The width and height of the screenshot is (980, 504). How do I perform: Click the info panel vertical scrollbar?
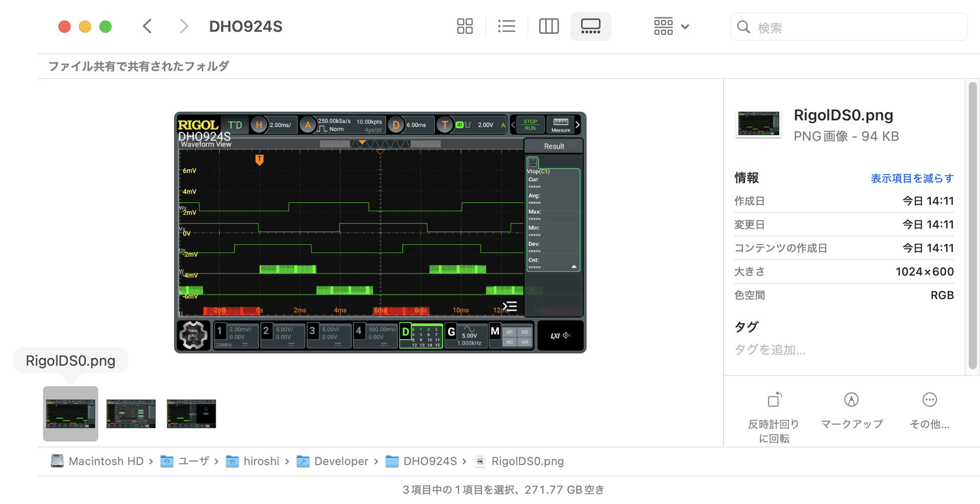973,225
